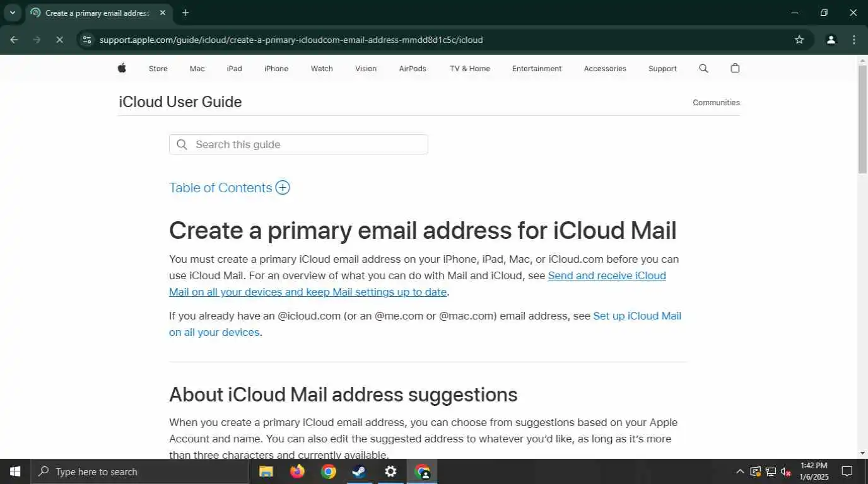This screenshot has height=484, width=868.
Task: Open Settings gear in the taskbar
Action: 391,471
